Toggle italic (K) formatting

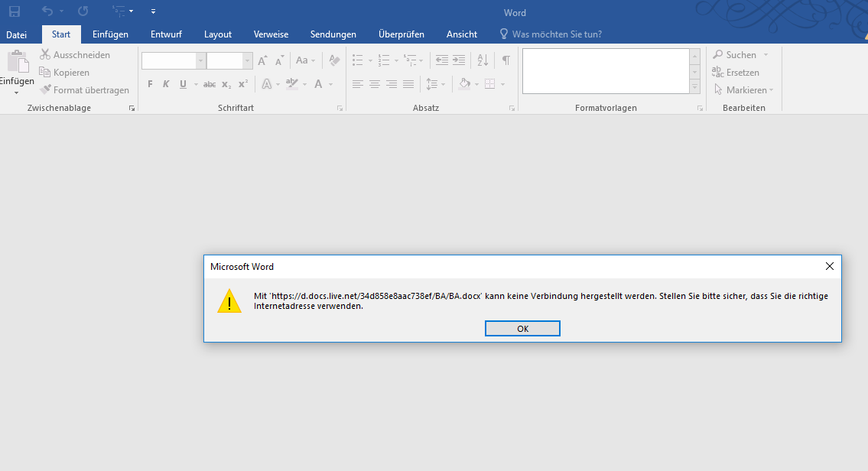coord(166,84)
